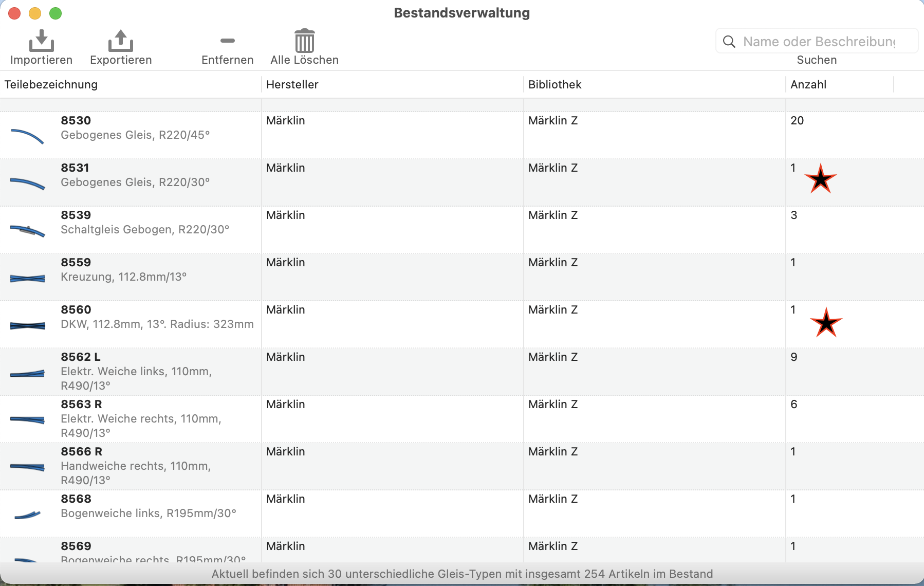Click quantity 1 in the 8531 row
The width and height of the screenshot is (924, 586).
pos(793,168)
